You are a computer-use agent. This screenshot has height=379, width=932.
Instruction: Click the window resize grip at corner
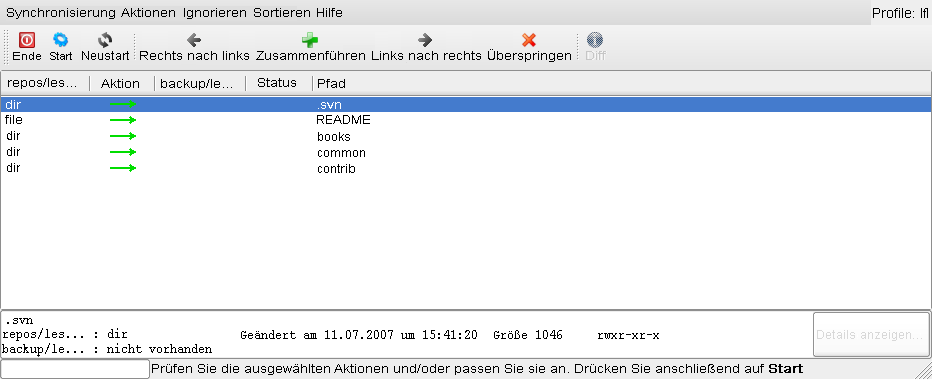[924, 371]
